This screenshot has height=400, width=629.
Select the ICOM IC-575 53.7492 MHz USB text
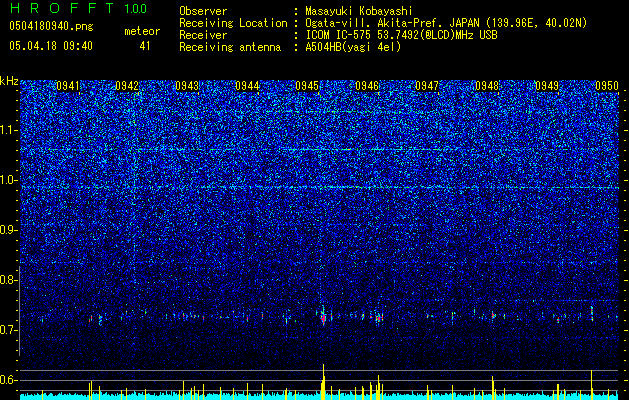401,35
